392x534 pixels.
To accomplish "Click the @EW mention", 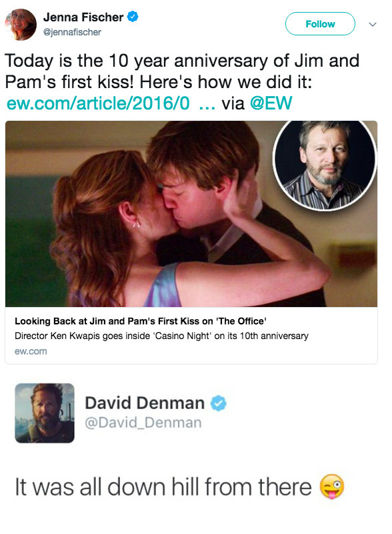I will pyautogui.click(x=271, y=103).
